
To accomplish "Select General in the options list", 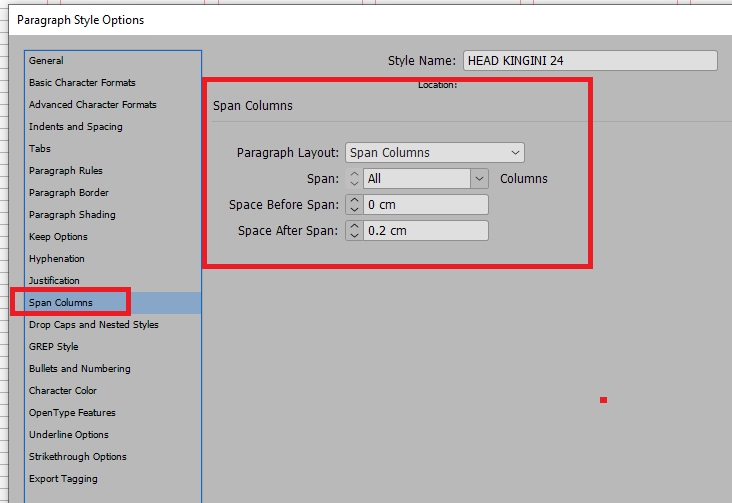I will (x=46, y=61).
